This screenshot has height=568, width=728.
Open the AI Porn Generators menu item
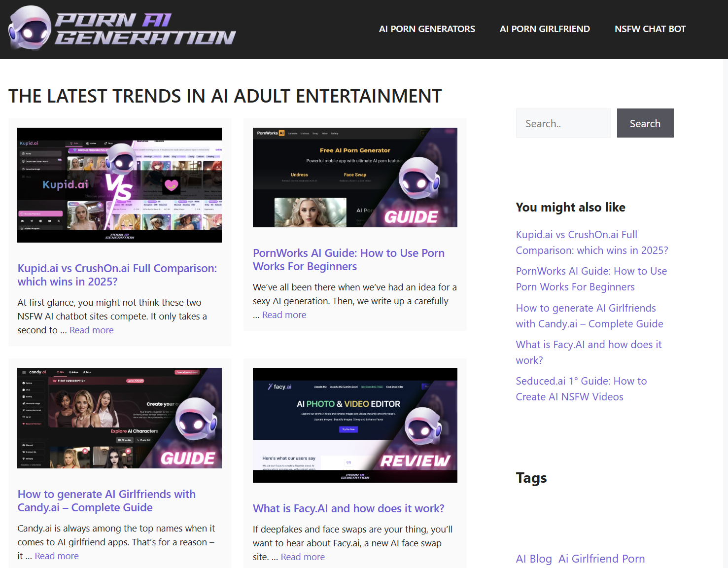(x=427, y=29)
